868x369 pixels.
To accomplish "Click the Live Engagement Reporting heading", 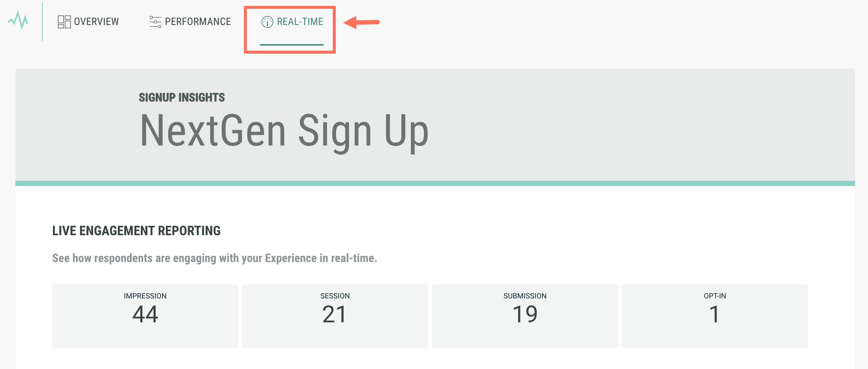I will point(136,231).
